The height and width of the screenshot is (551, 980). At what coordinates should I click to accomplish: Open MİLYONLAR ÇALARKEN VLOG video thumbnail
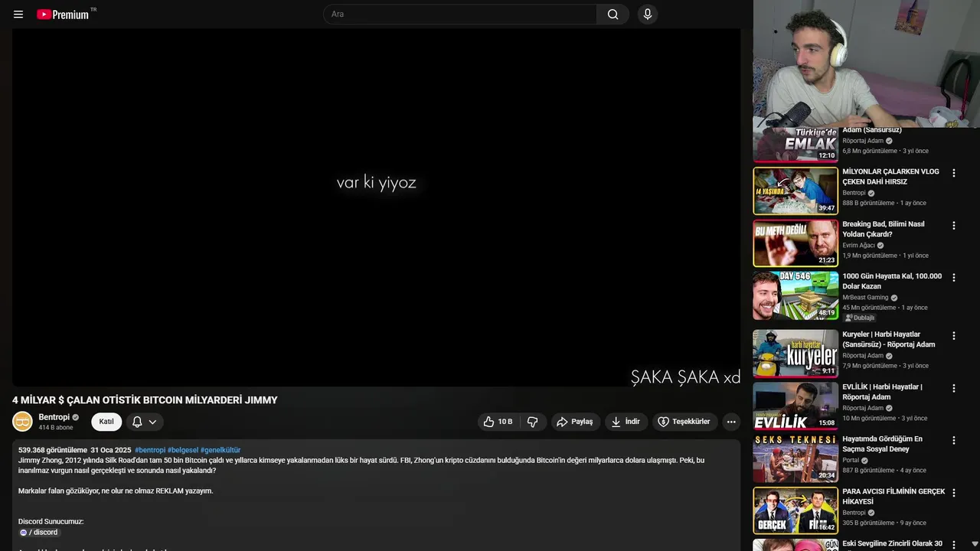[795, 191]
